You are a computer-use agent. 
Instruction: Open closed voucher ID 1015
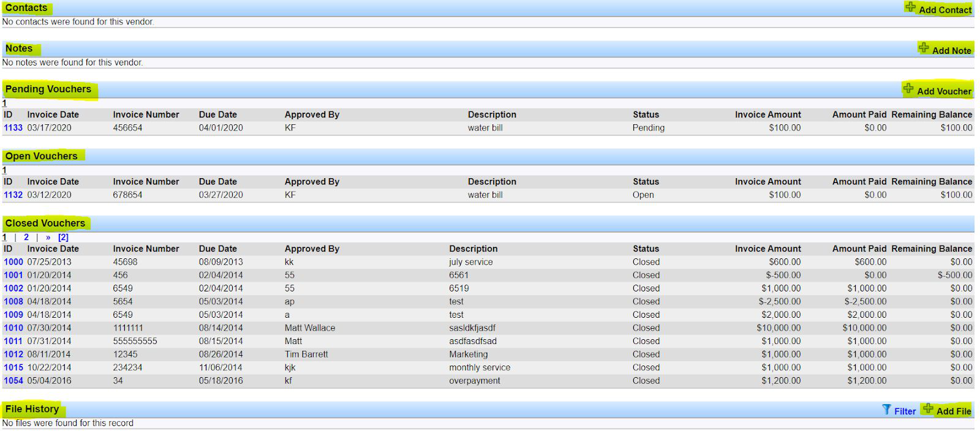tap(13, 368)
